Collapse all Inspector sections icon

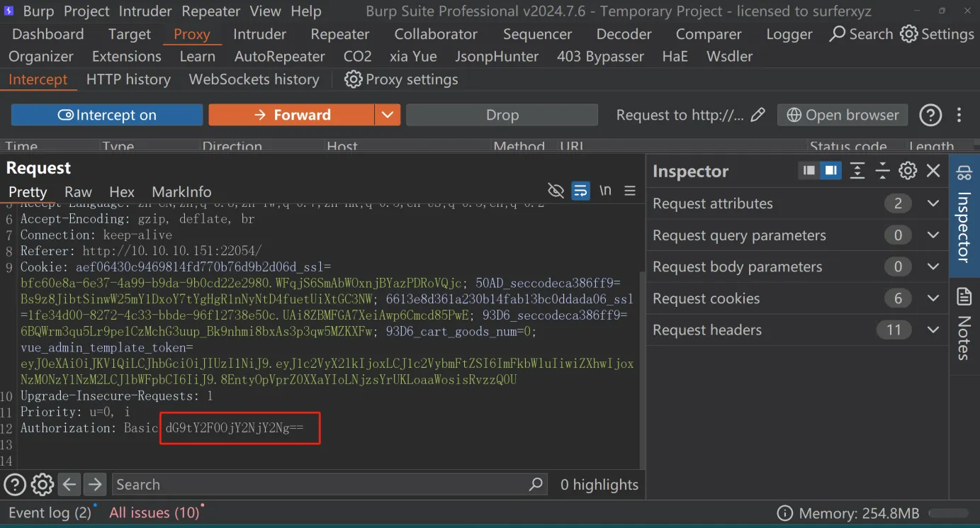(882, 171)
